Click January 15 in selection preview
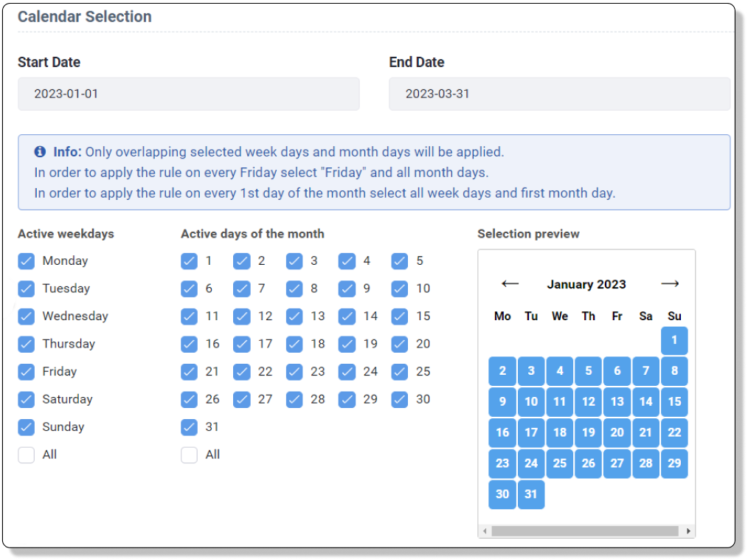This screenshot has width=748, height=560. 674,401
